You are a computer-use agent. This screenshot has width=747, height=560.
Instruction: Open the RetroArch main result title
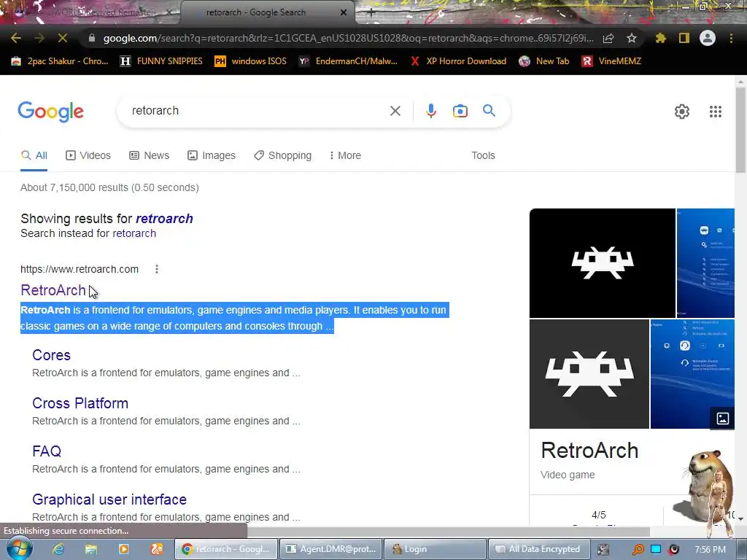pyautogui.click(x=53, y=290)
